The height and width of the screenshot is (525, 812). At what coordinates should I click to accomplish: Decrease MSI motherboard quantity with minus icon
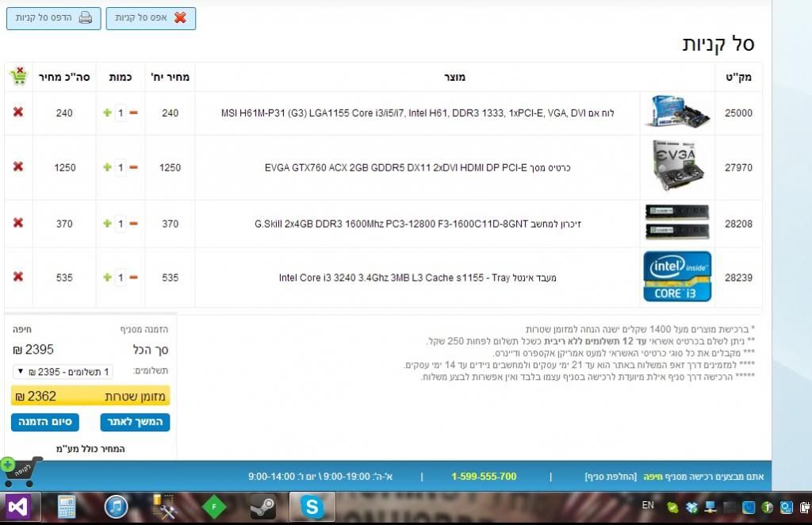(x=133, y=113)
